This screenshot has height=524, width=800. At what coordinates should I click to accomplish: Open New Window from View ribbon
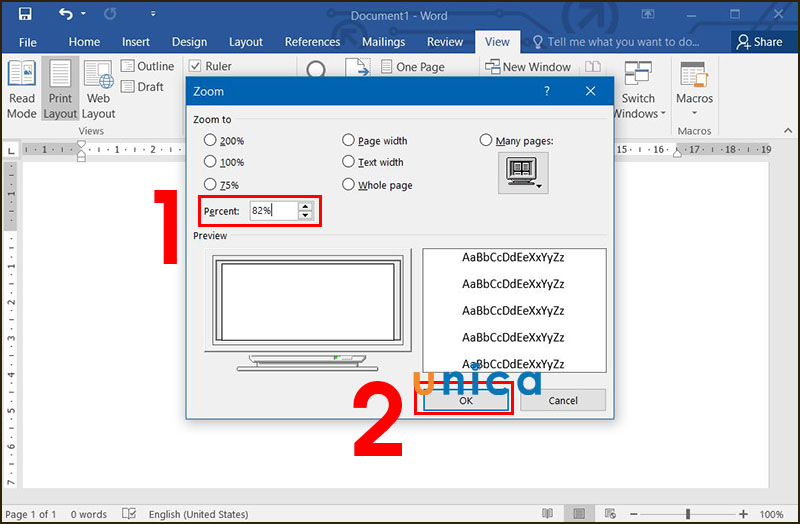[x=528, y=67]
